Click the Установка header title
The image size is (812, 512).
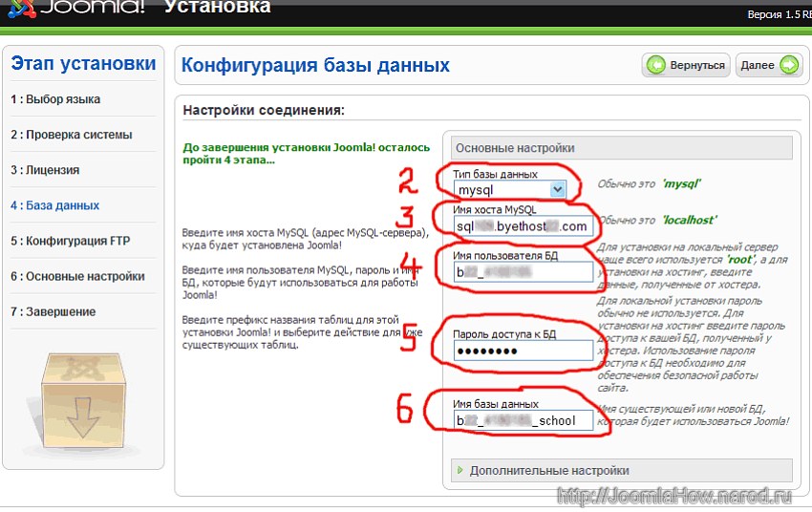click(218, 7)
